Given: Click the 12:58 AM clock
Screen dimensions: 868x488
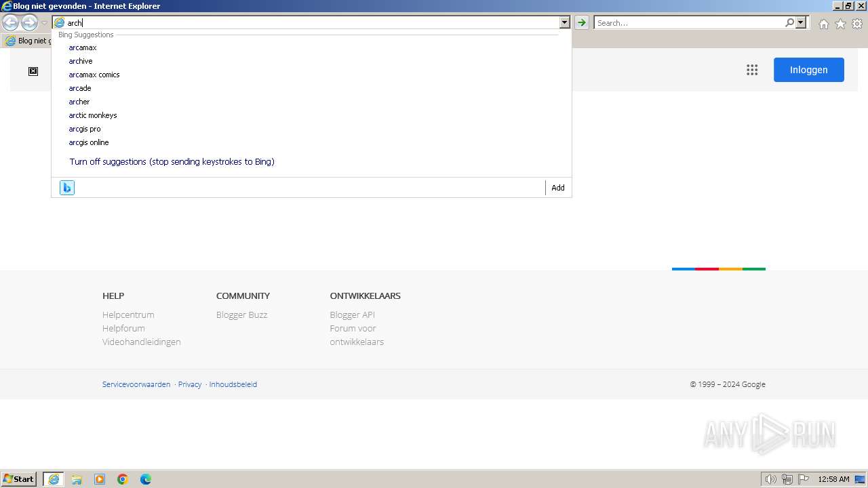Looking at the screenshot, I should (833, 479).
